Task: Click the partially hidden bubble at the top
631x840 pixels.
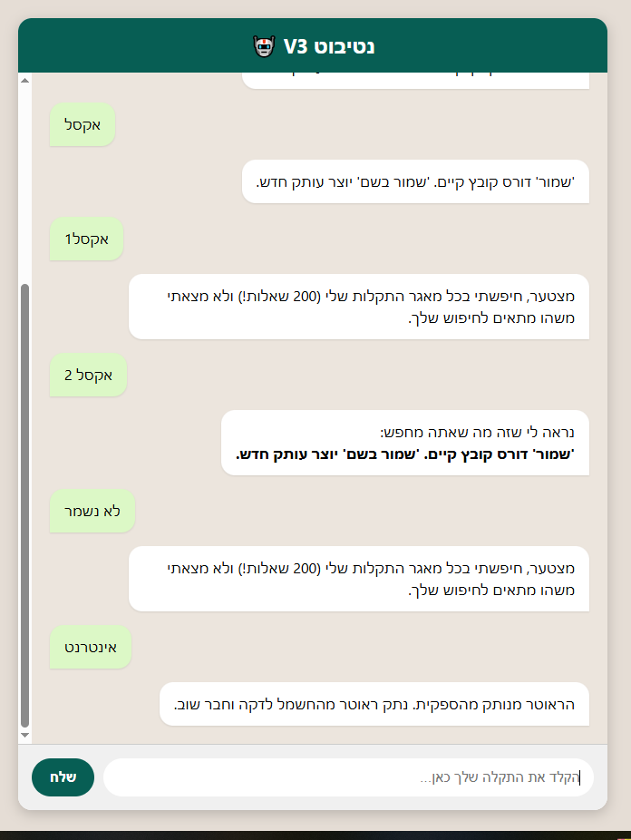Action: tap(415, 80)
